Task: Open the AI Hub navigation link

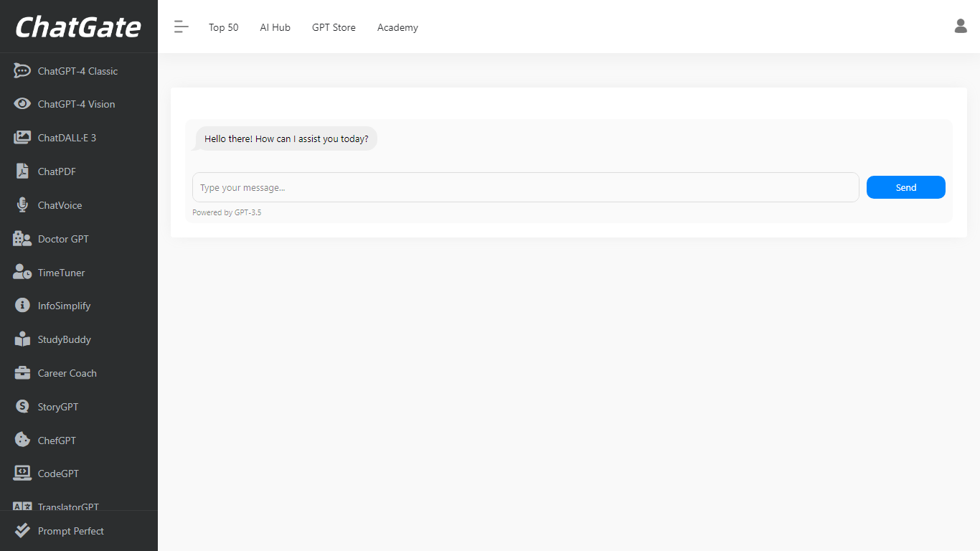Action: (275, 27)
